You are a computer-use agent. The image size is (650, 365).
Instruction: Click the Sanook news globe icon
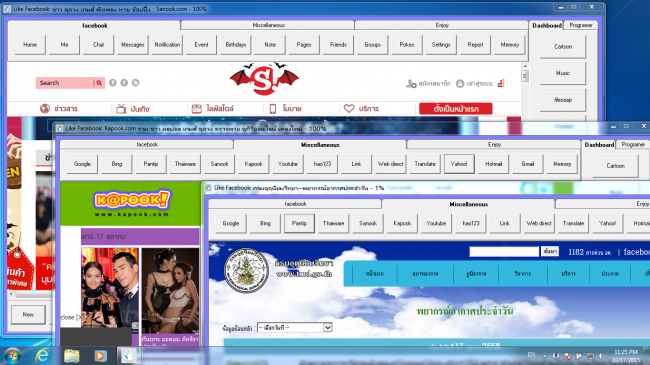click(x=45, y=109)
